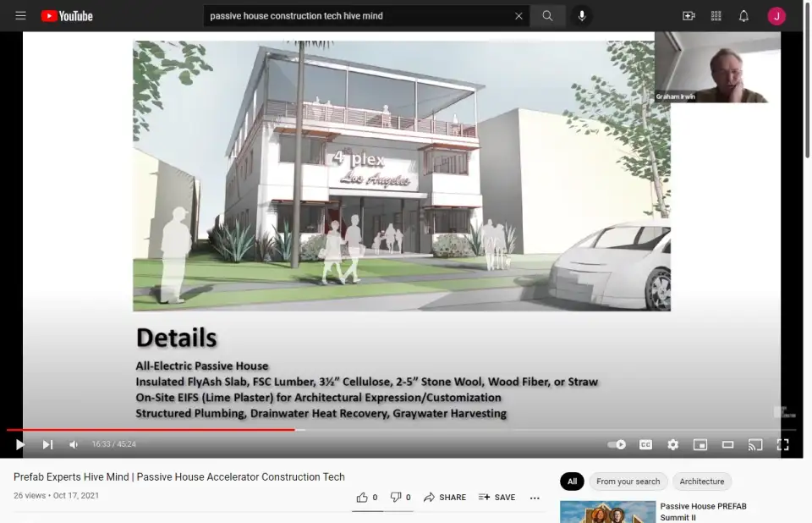The image size is (812, 523).
Task: Toggle the autoplay switch
Action: [617, 444]
